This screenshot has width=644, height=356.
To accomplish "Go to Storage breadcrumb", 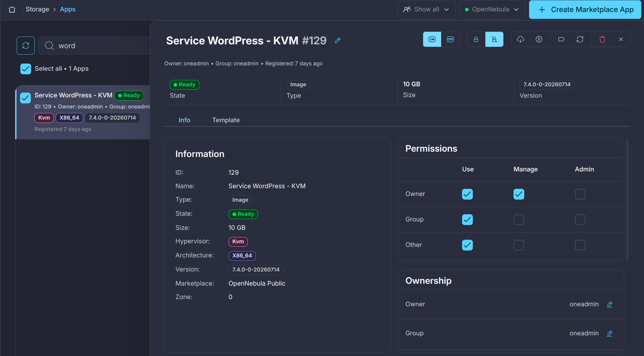I will point(37,9).
